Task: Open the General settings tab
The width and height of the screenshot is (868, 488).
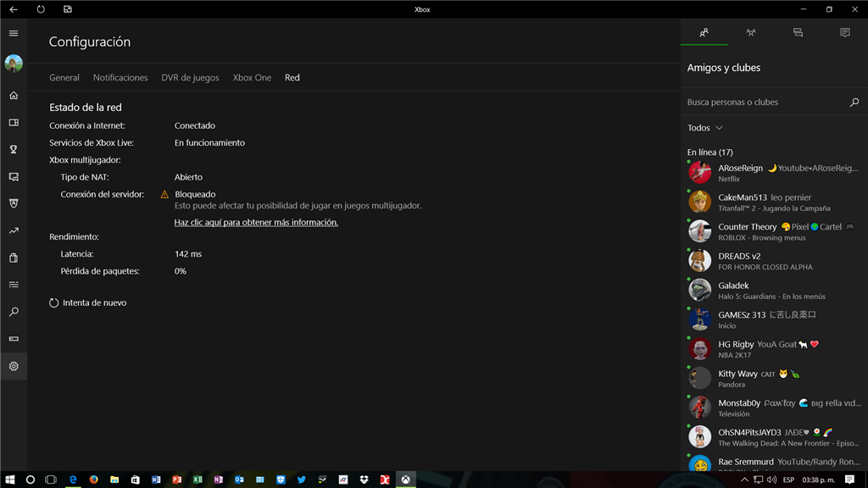Action: pyautogui.click(x=64, y=77)
